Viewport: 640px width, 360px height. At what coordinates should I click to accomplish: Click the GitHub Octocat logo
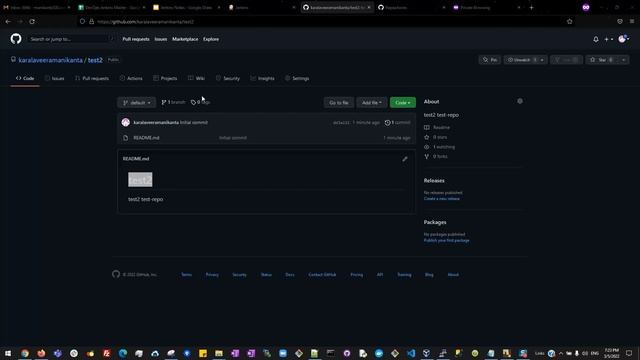(x=16, y=39)
